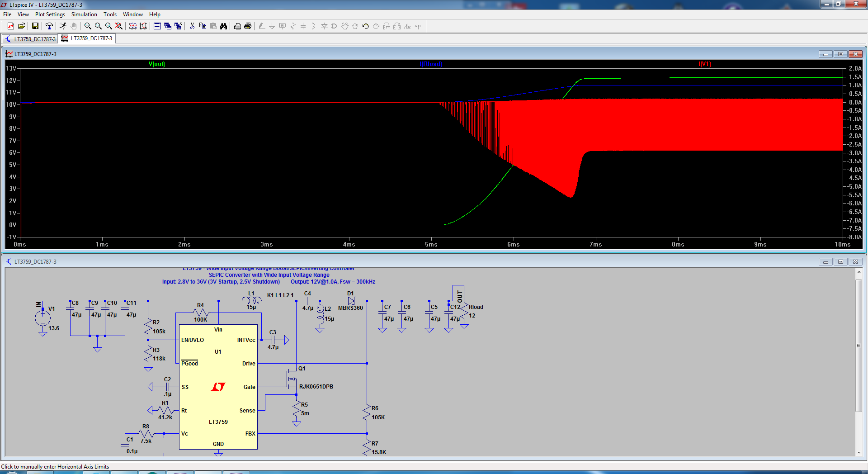Click the Rload resistor label
Image resolution: width=868 pixels, height=474 pixels.
coord(476,307)
